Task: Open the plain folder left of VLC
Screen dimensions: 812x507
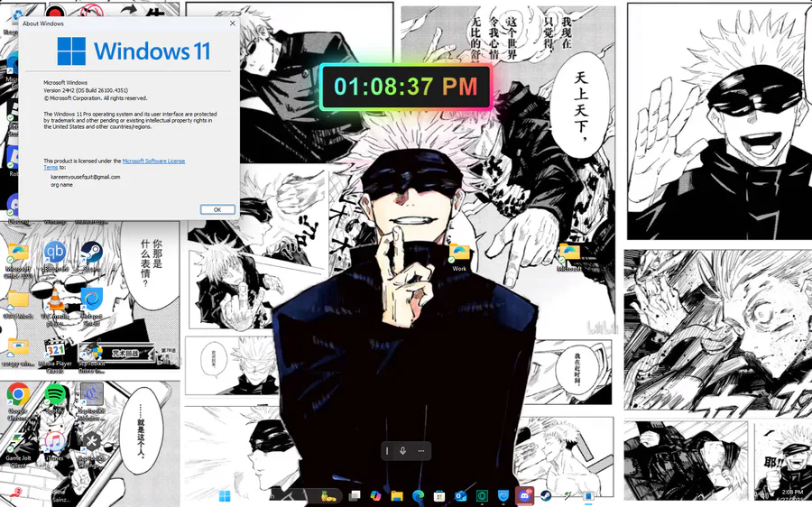Action: click(x=18, y=305)
